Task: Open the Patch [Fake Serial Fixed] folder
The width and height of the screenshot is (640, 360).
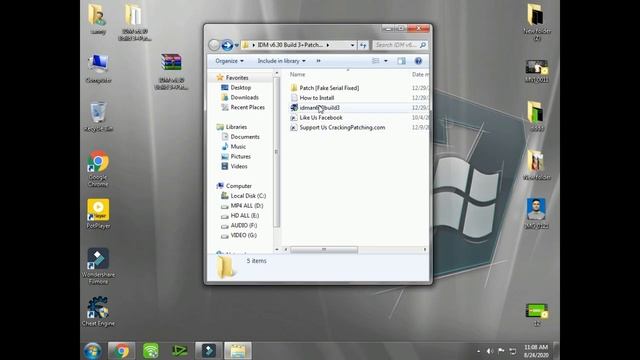Action: pos(329,88)
